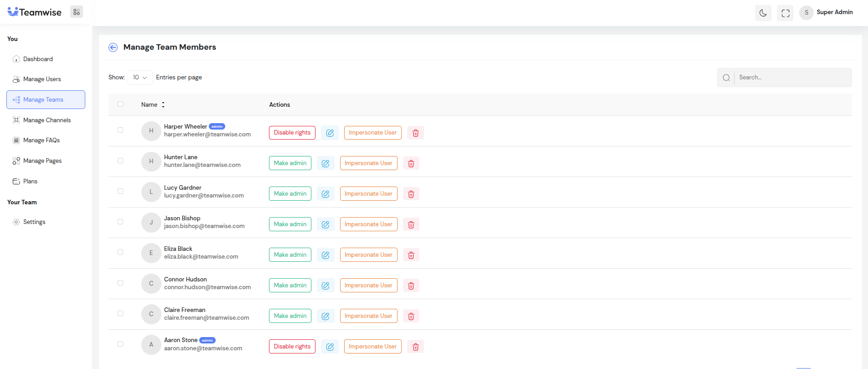Delete Aaron Stone with the trash icon
This screenshot has width=868, height=369.
click(x=415, y=347)
